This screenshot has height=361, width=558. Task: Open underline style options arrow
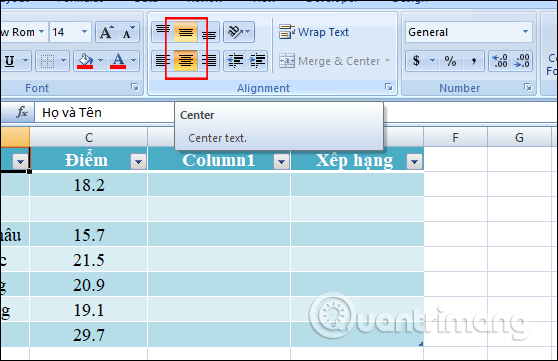point(26,61)
